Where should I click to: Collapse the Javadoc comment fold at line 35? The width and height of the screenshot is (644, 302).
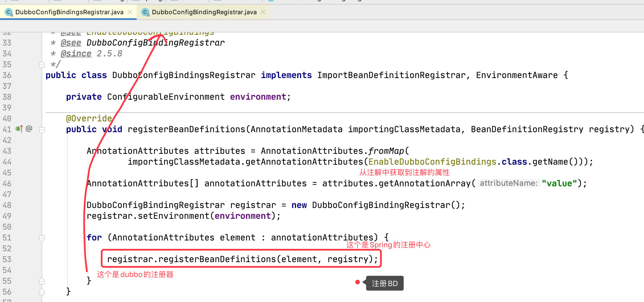42,65
